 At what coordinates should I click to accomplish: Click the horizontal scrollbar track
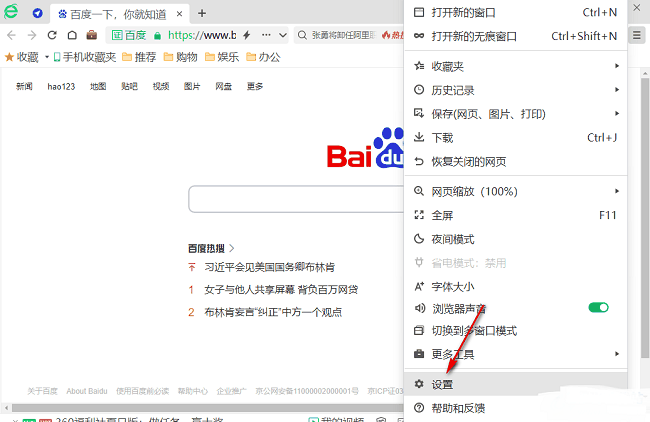pos(207,408)
